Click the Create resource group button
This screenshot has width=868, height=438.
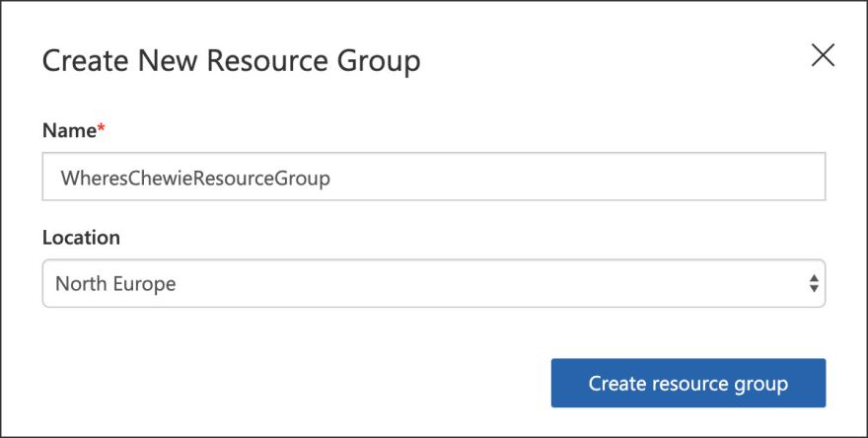[x=688, y=383]
